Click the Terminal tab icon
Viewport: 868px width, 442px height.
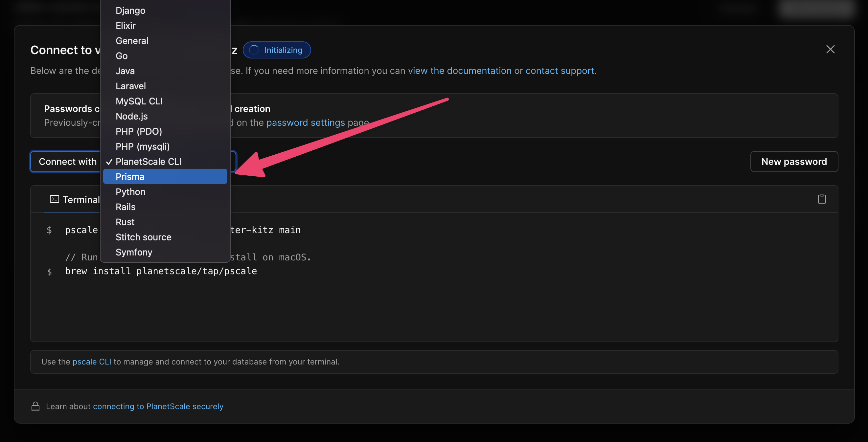[54, 199]
